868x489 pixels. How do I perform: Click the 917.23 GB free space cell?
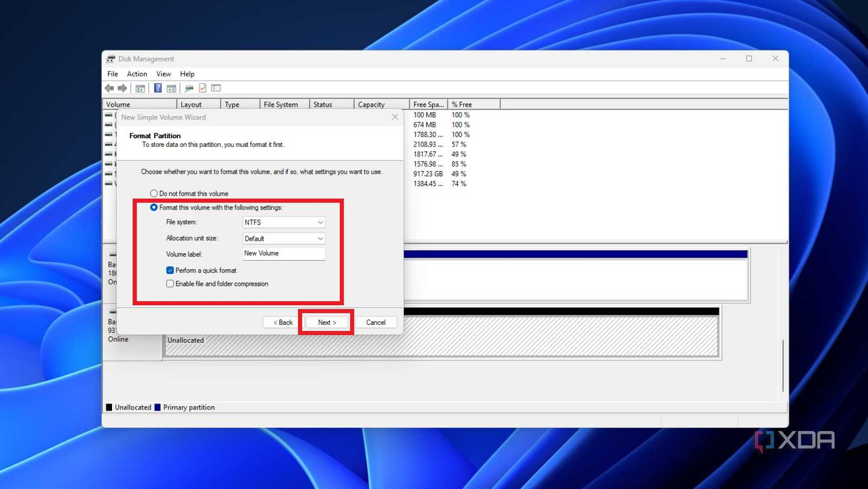click(428, 174)
